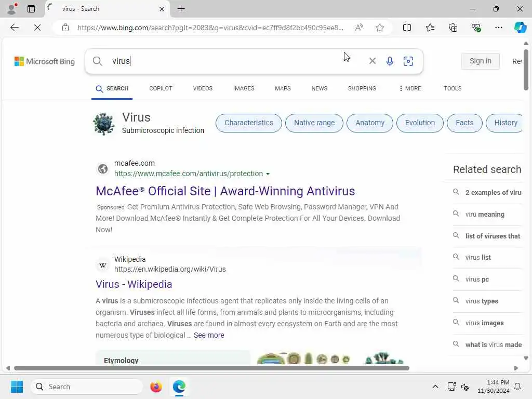532x399 pixels.
Task: Click related search viru meaning
Action: pos(485,215)
